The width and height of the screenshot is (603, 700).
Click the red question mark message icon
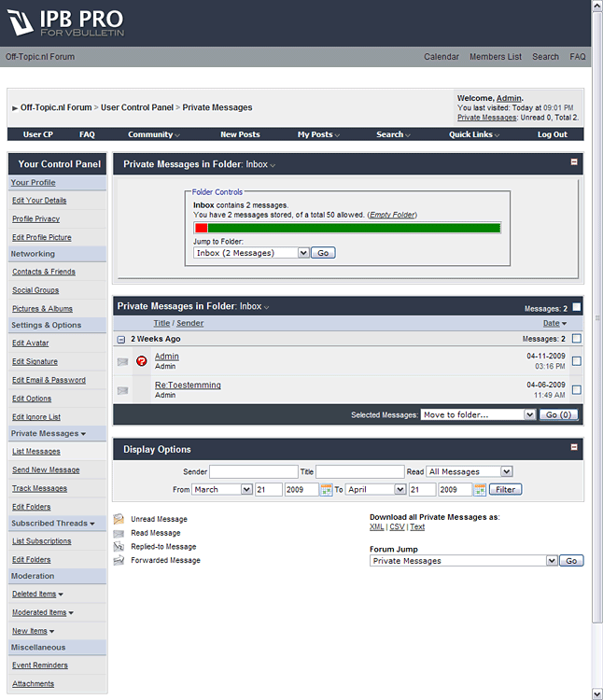[142, 361]
